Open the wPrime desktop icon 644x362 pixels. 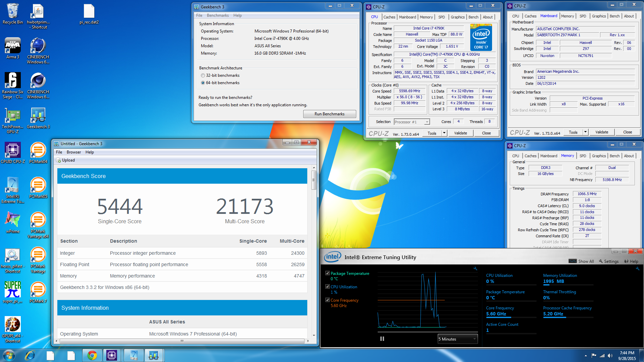click(12, 223)
